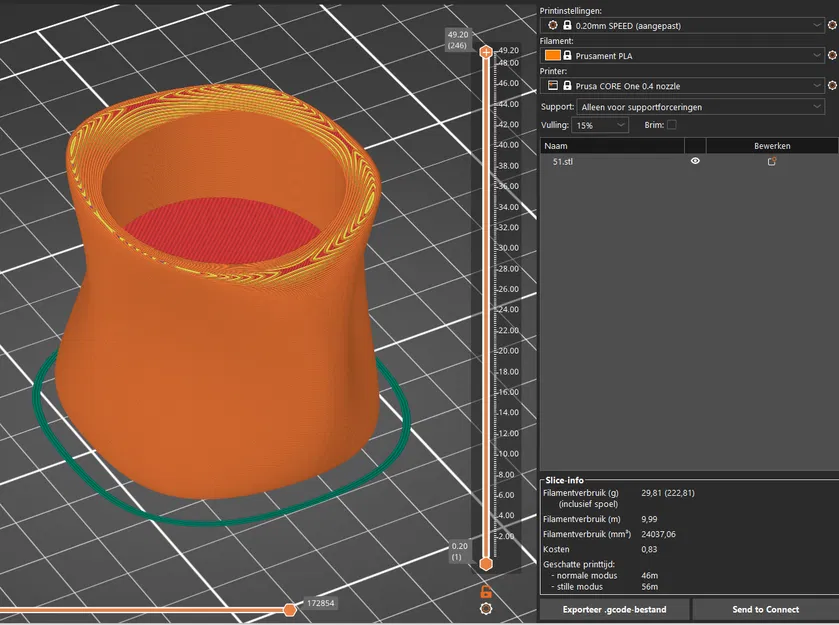The image size is (839, 625).
Task: Open printer settings cog beside Prusa CORE One
Action: (834, 86)
